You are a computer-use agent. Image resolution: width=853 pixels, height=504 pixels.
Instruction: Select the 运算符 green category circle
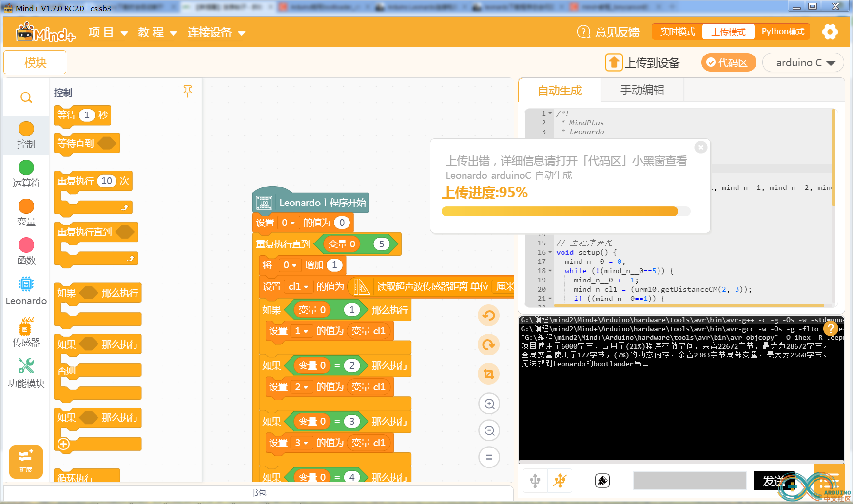[x=26, y=168]
